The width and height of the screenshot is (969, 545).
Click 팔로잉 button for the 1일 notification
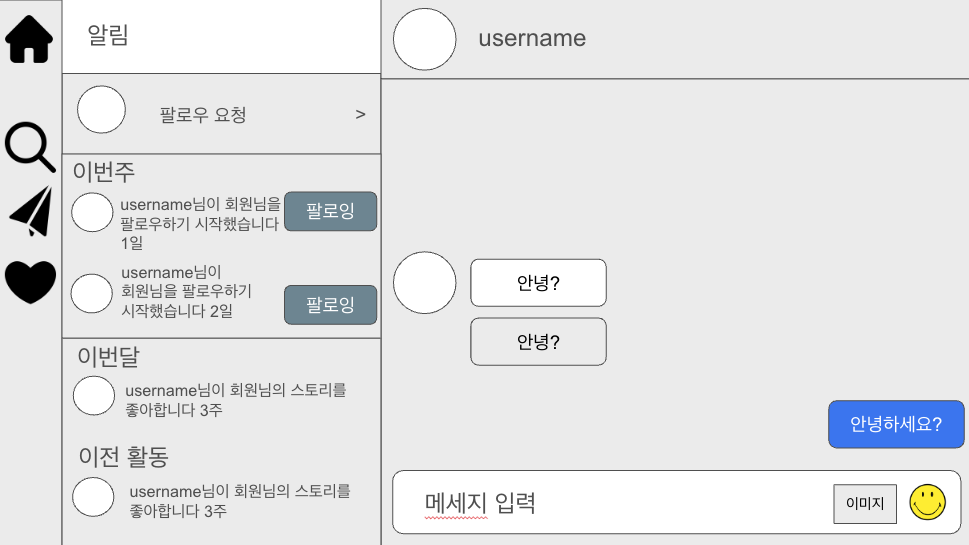[x=331, y=211]
